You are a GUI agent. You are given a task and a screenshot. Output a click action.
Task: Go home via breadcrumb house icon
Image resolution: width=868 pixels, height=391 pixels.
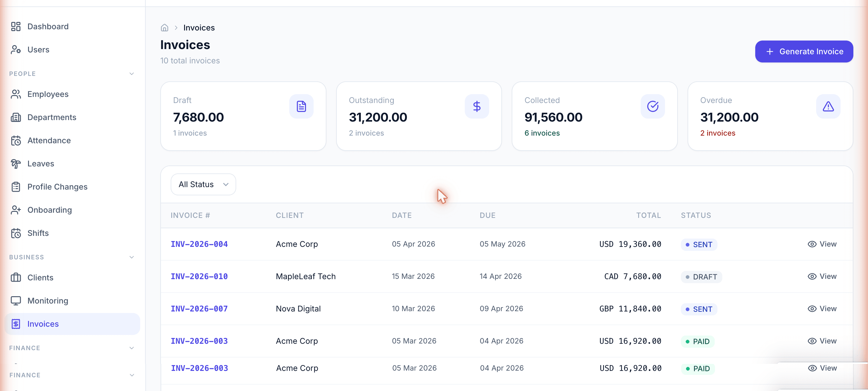click(165, 28)
